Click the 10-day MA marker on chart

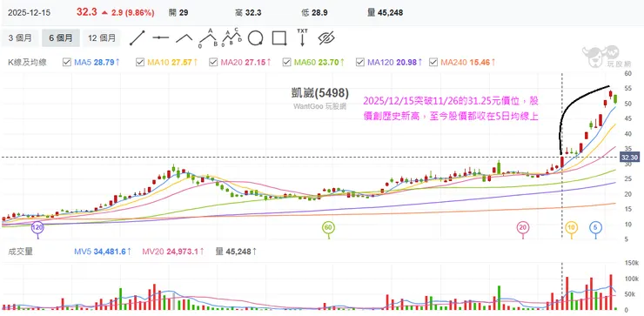pos(571,227)
